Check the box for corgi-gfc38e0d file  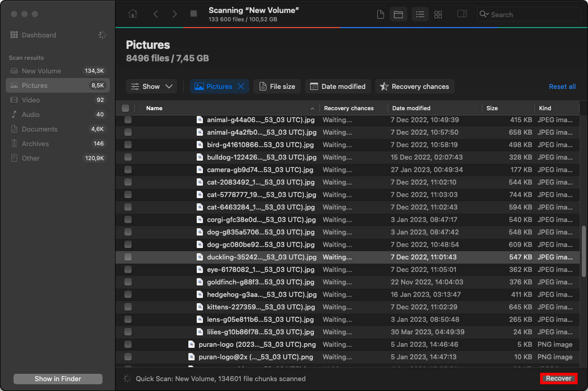coord(128,219)
